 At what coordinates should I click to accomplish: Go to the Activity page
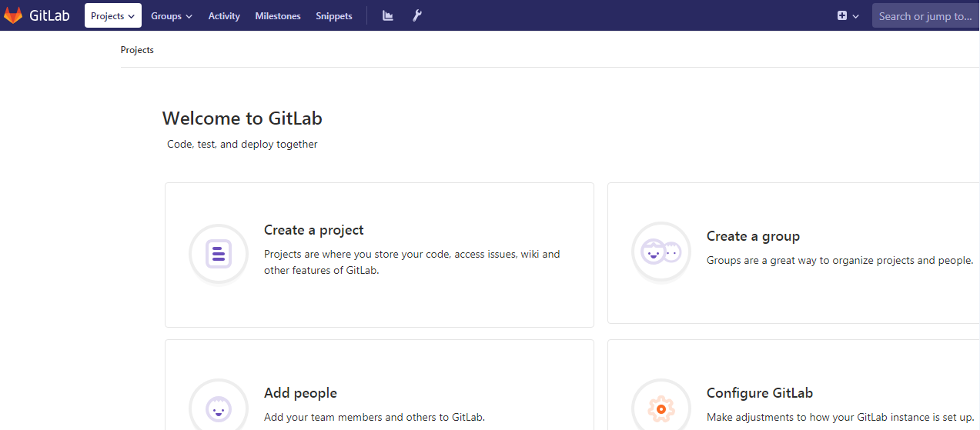[x=224, y=15]
